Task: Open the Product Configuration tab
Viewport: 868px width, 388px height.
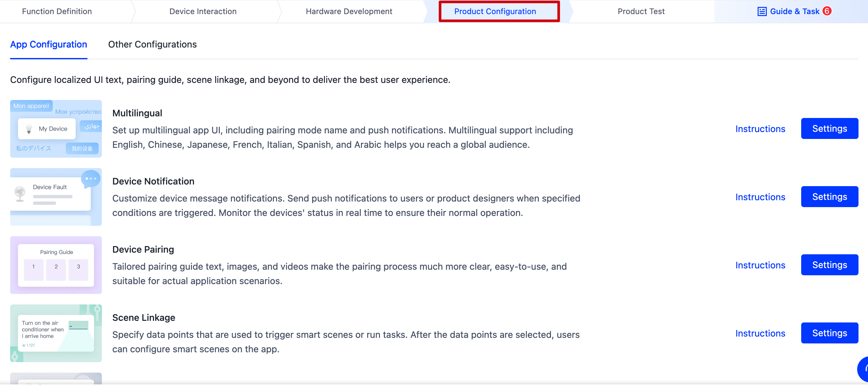Action: coord(495,11)
